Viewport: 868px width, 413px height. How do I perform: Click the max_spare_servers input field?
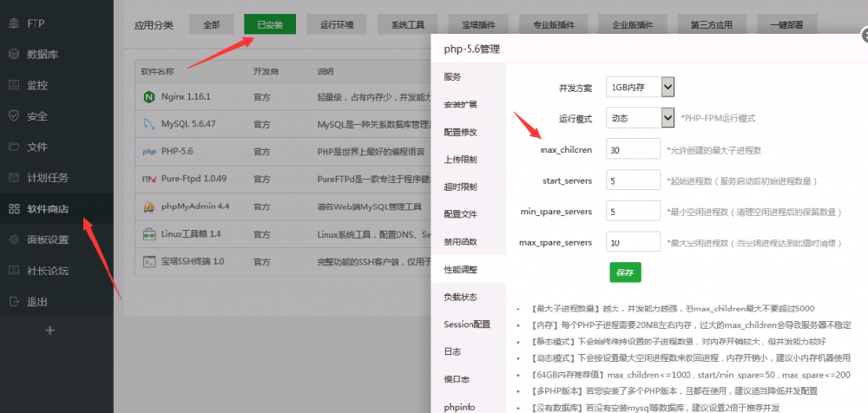pyautogui.click(x=634, y=242)
